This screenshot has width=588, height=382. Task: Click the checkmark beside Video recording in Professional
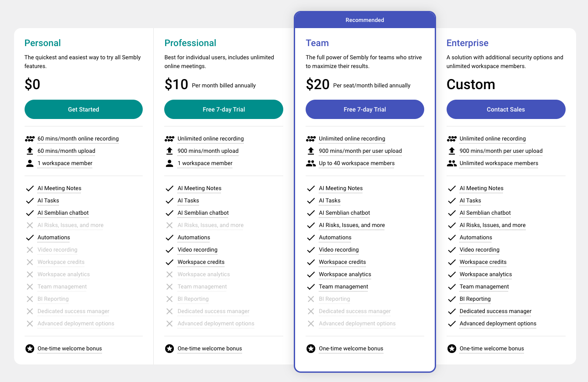[170, 250]
